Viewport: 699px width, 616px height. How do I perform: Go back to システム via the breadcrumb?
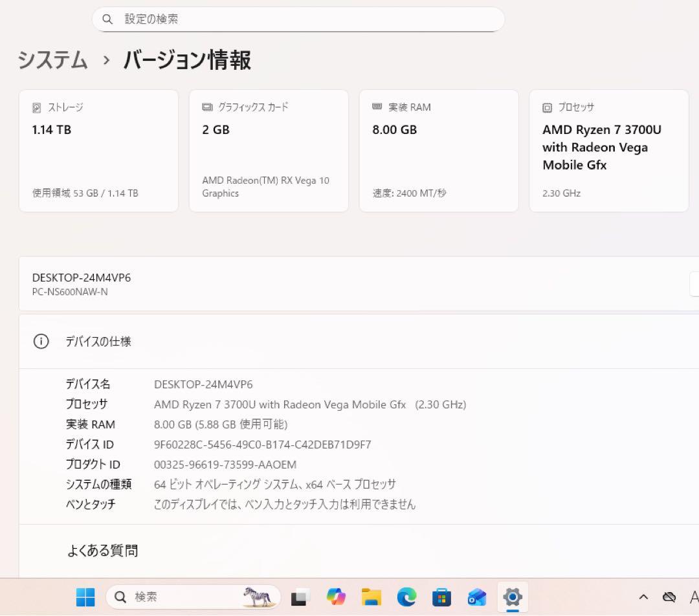(x=52, y=60)
